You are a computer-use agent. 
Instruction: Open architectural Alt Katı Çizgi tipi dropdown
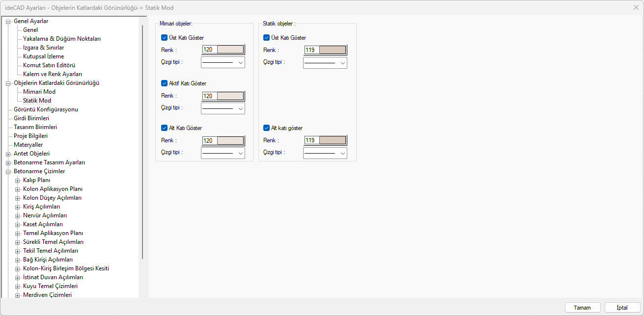[223, 153]
